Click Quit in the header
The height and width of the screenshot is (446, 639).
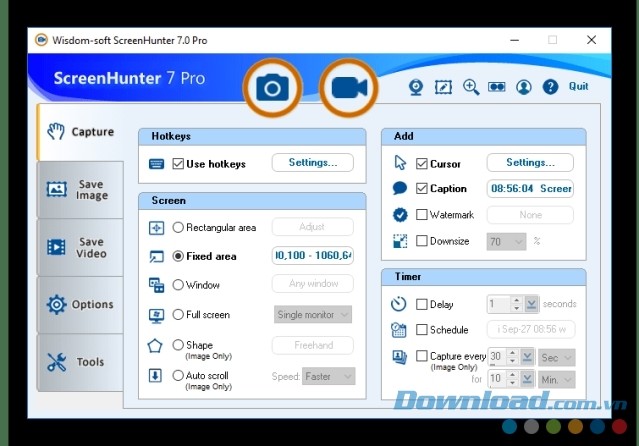(x=578, y=86)
